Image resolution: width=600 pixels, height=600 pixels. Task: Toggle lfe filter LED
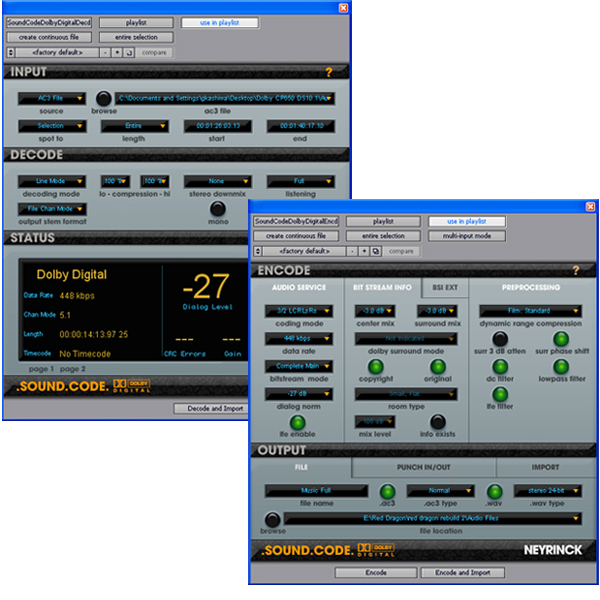pyautogui.click(x=500, y=394)
